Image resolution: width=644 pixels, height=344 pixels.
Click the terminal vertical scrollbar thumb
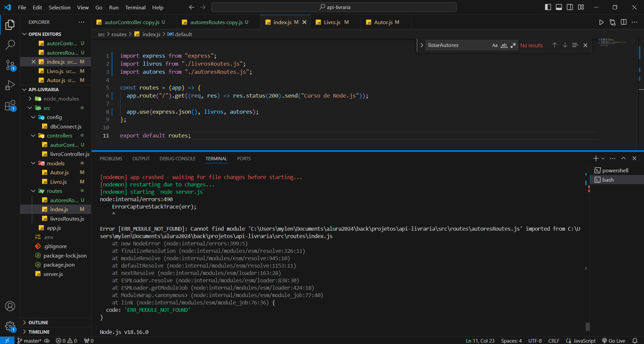pos(587,327)
